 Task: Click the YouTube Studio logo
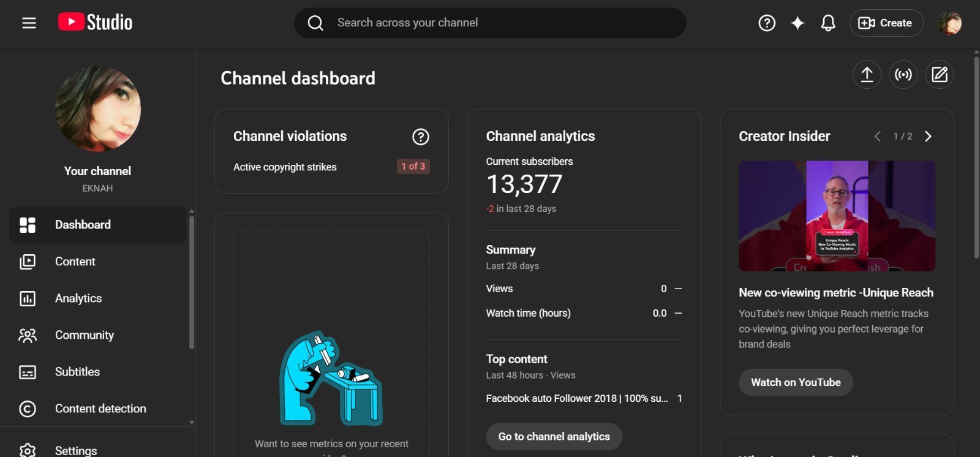(x=96, y=22)
